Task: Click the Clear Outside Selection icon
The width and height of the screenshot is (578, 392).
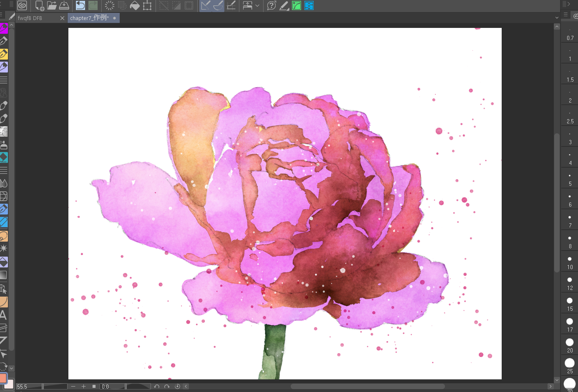Action: 122,5
